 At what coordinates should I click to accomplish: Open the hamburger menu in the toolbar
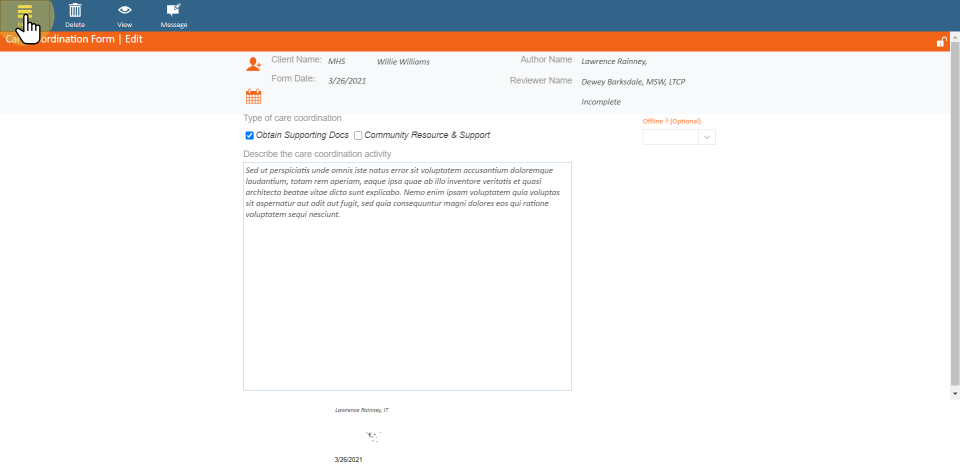point(25,10)
